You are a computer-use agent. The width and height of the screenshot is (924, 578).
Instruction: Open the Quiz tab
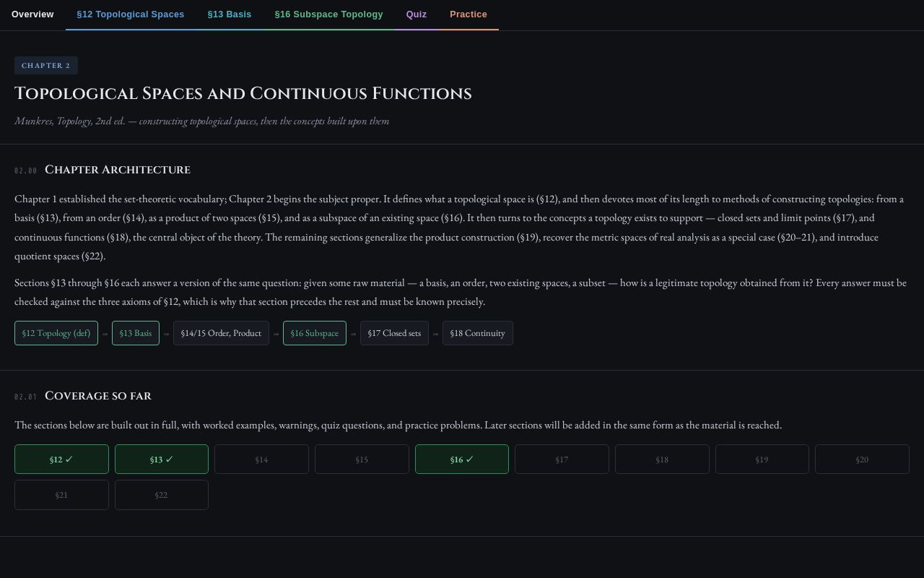click(417, 14)
